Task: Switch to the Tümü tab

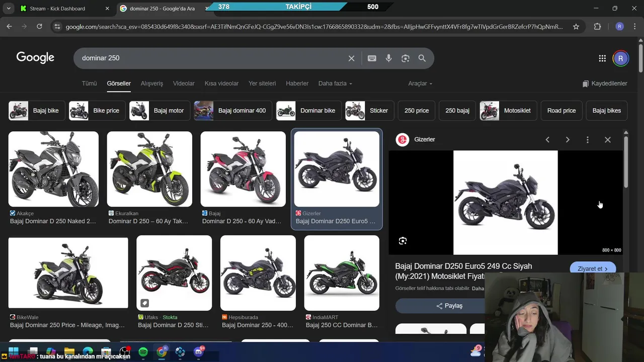Action: [89, 83]
